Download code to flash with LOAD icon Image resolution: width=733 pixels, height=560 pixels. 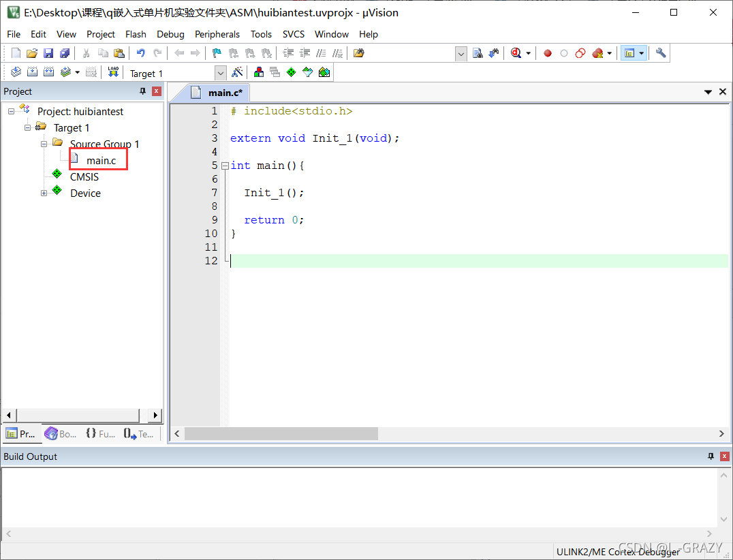pyautogui.click(x=113, y=72)
